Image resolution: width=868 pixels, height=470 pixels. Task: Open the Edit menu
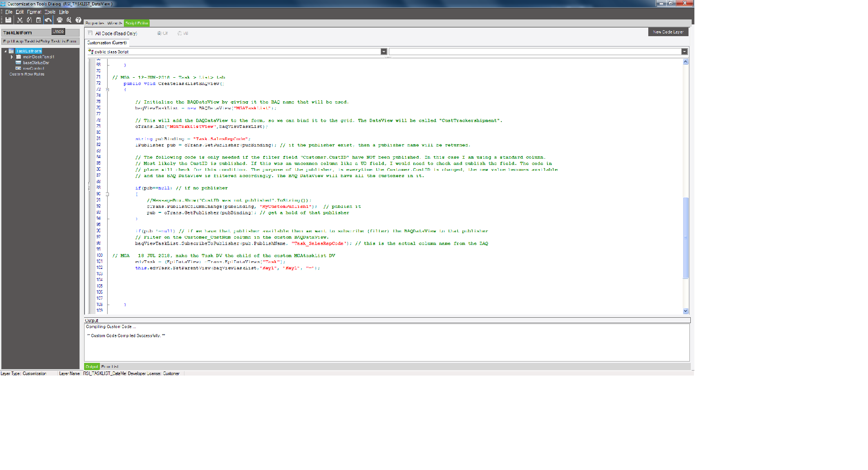coord(20,12)
